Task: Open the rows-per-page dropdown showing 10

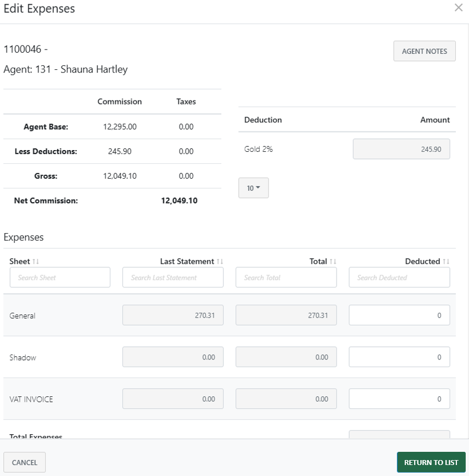Action: (x=253, y=187)
